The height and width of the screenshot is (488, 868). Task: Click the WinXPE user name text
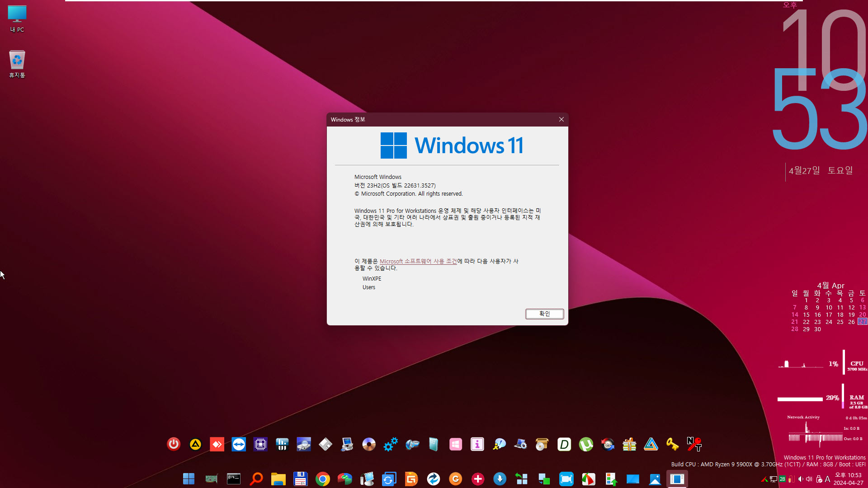tap(372, 279)
